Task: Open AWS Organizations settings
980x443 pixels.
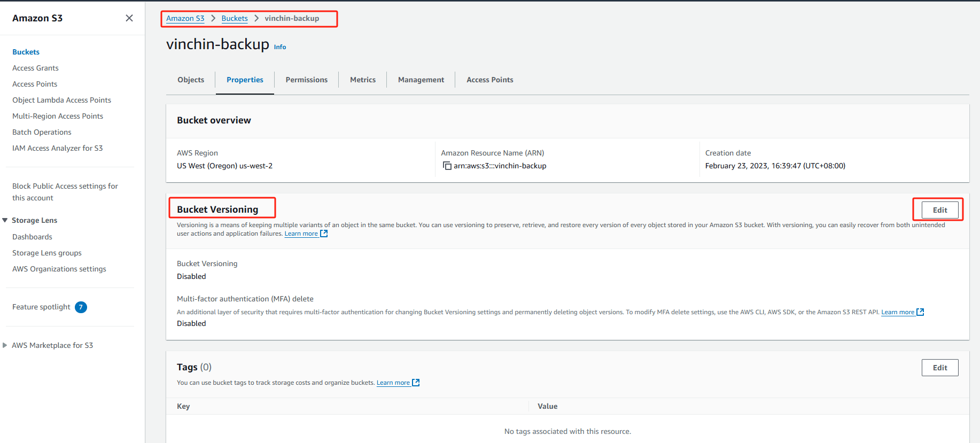Action: [59, 269]
